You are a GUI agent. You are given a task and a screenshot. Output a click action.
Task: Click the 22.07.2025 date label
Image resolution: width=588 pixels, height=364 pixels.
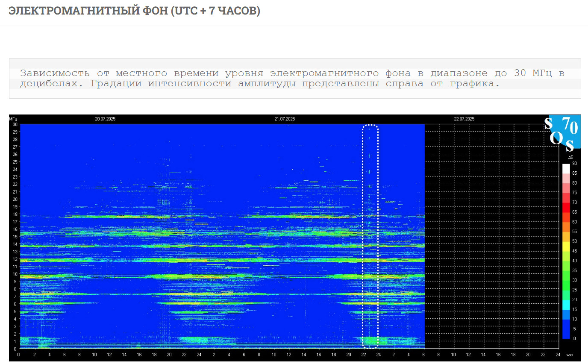(464, 119)
